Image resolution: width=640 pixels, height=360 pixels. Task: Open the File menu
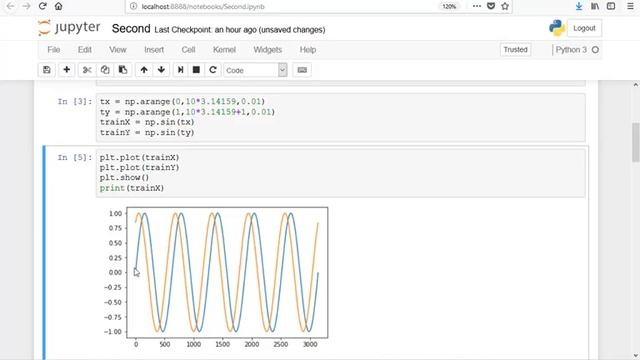tap(54, 50)
